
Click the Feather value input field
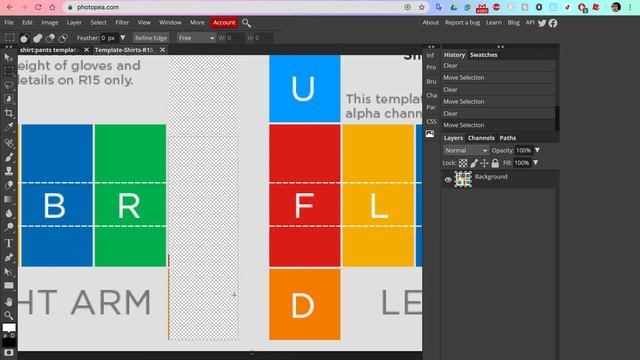(x=109, y=38)
